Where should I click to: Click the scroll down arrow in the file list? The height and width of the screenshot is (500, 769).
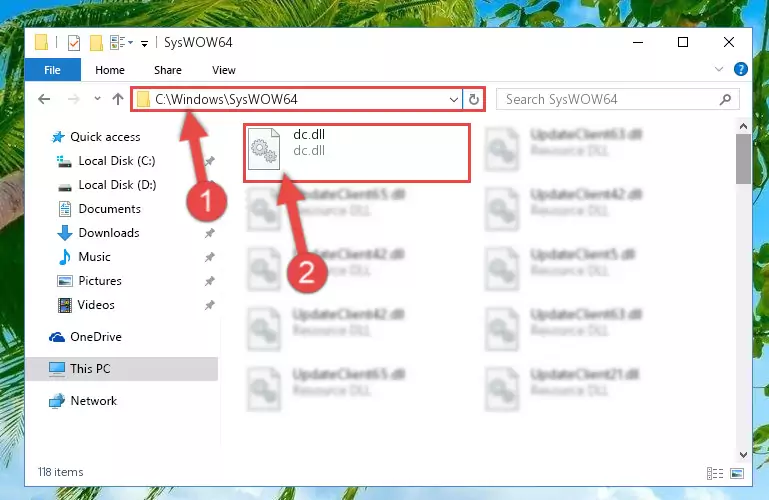(743, 455)
